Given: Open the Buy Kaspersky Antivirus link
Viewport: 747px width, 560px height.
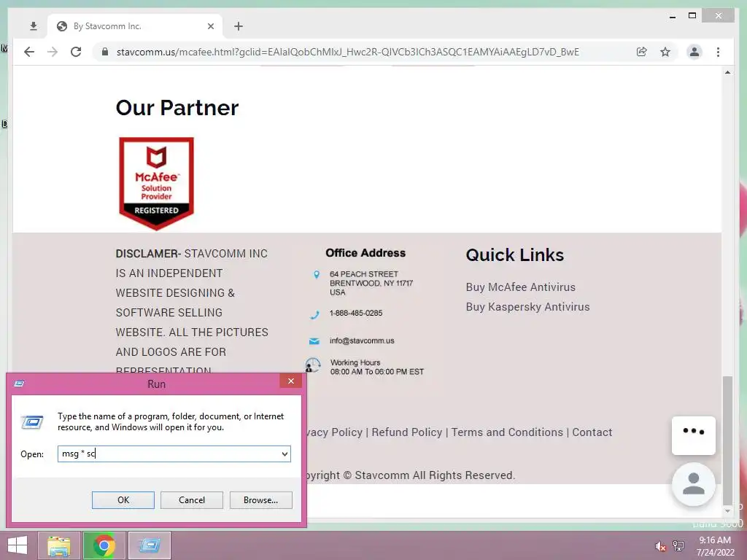Looking at the screenshot, I should tap(528, 307).
